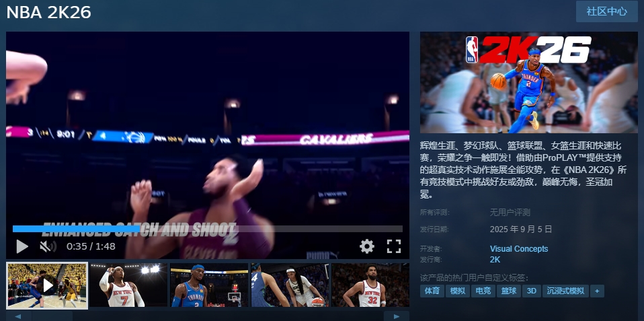The width and height of the screenshot is (644, 321).
Task: Click the 该产品的热门用户自定义标签 heading
Action: (474, 277)
